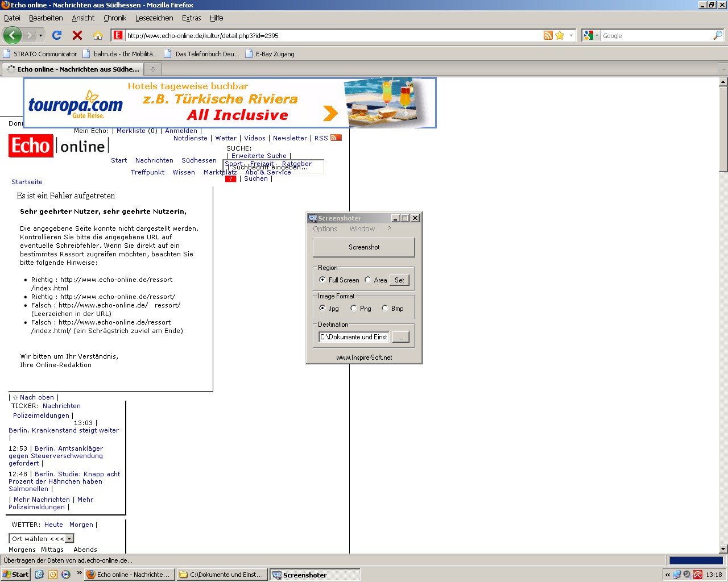Image resolution: width=728 pixels, height=582 pixels.
Task: Subscribe via the RSS feed icon in address bar
Action: (548, 35)
